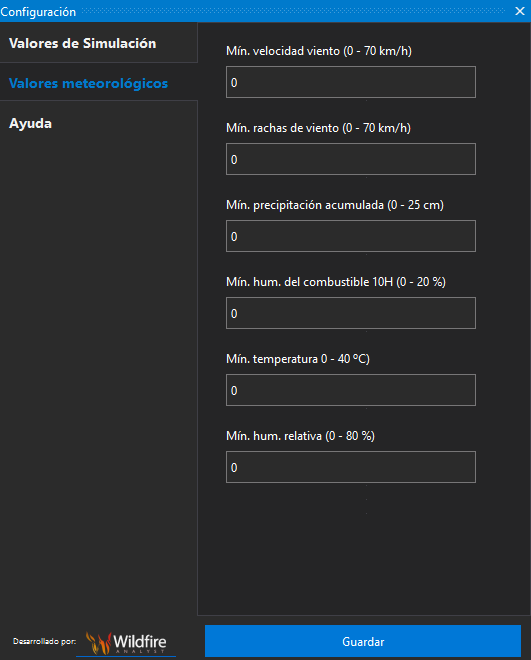Focus the Mín. temperatura input box
This screenshot has width=531, height=660.
350,390
